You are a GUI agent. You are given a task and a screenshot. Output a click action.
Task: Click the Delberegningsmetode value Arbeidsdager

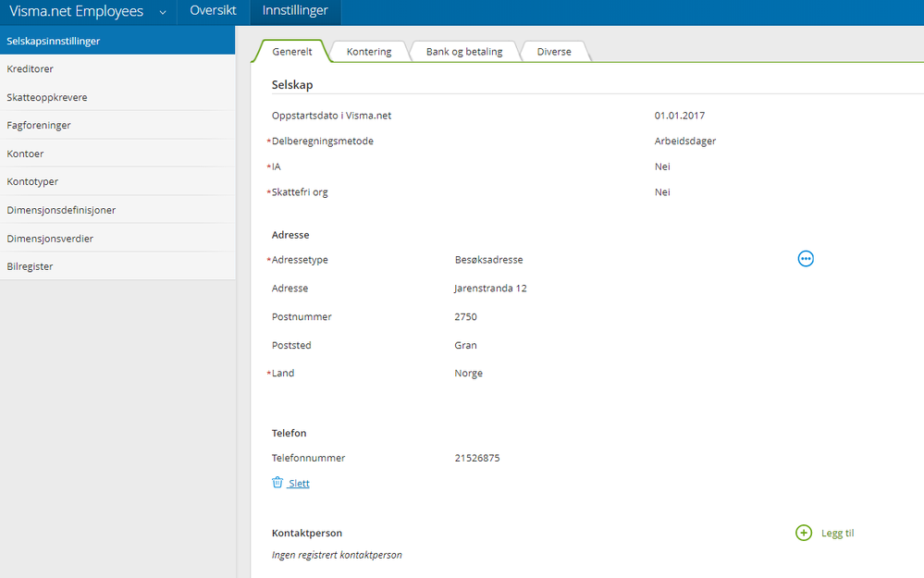[x=685, y=141]
